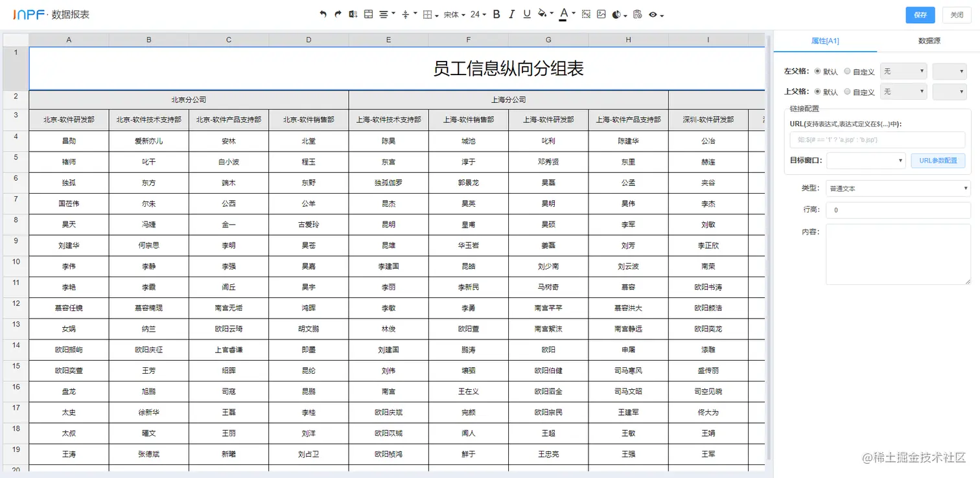Screen dimensions: 980x478
Task: Select the export to Excel icon
Action: click(x=353, y=14)
